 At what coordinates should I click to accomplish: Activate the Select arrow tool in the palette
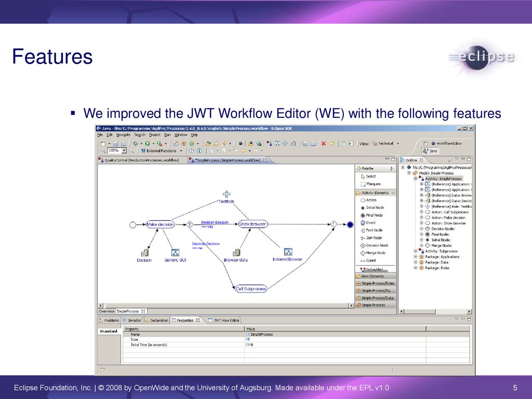(368, 177)
